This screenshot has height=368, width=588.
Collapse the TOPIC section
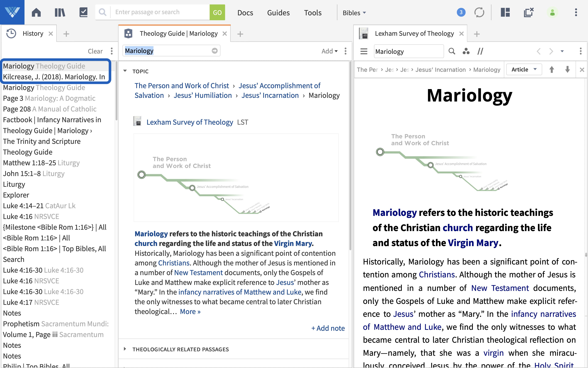coord(125,71)
